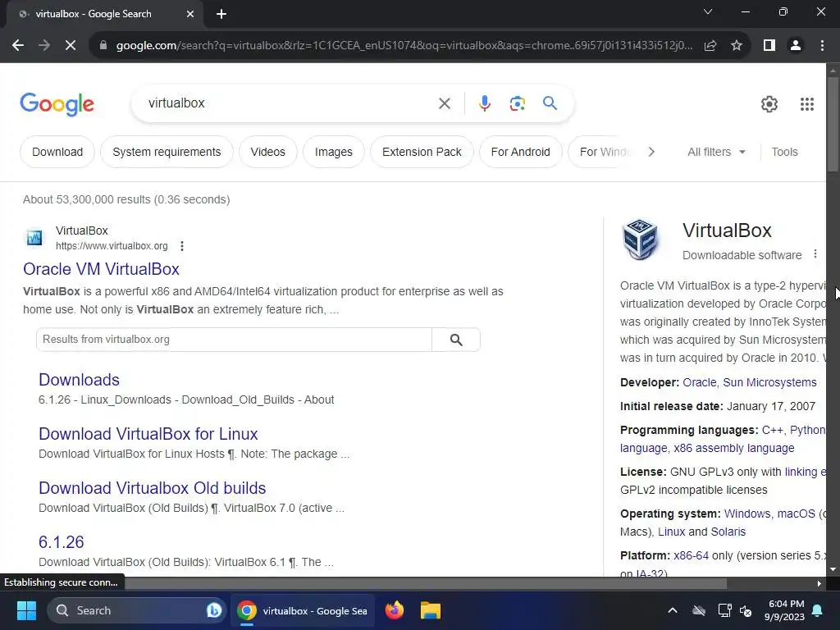Click the VirtualBox cube logo thumbnail
The image size is (840, 630).
point(640,239)
